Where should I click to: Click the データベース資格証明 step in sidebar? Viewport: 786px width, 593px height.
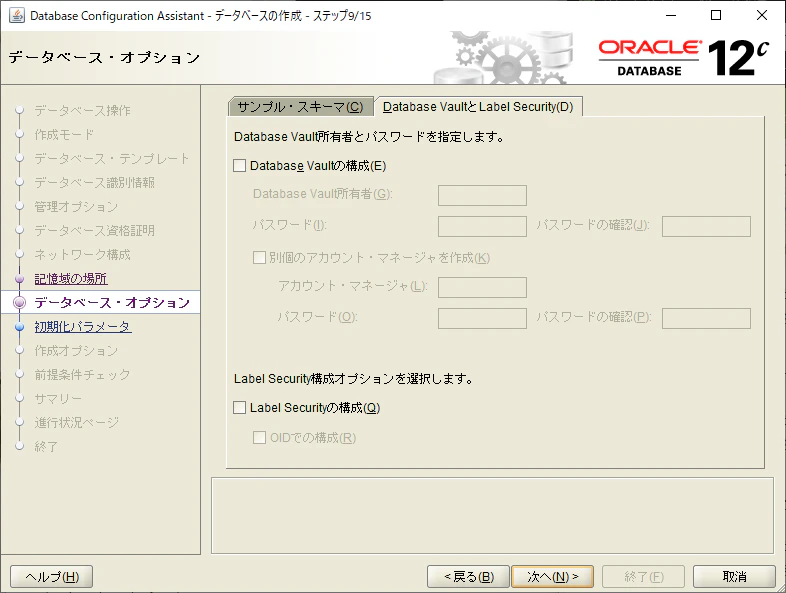[94, 231]
